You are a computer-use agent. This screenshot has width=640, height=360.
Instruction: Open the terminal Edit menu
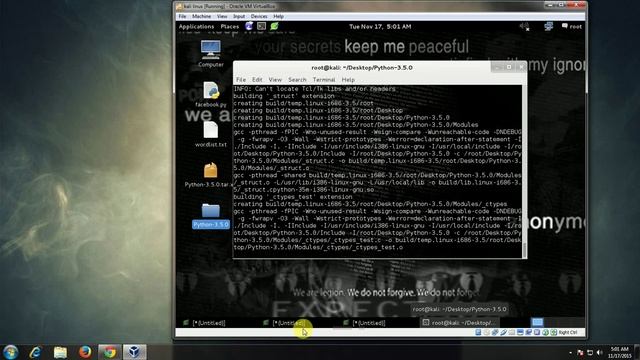257,80
